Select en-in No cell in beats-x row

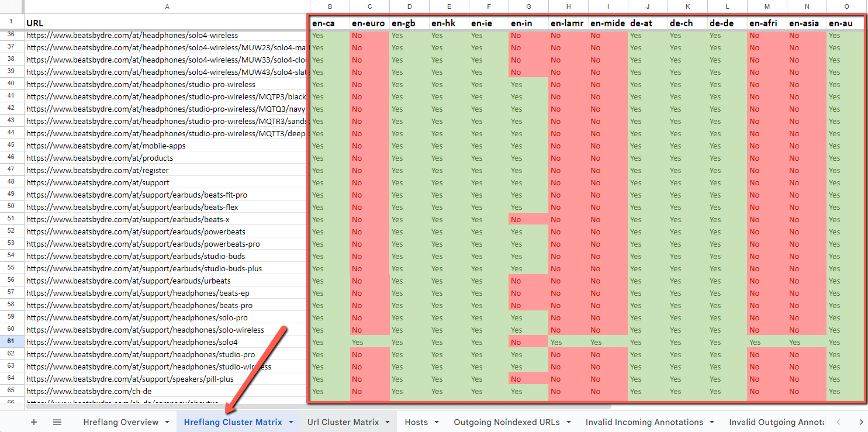click(x=529, y=219)
